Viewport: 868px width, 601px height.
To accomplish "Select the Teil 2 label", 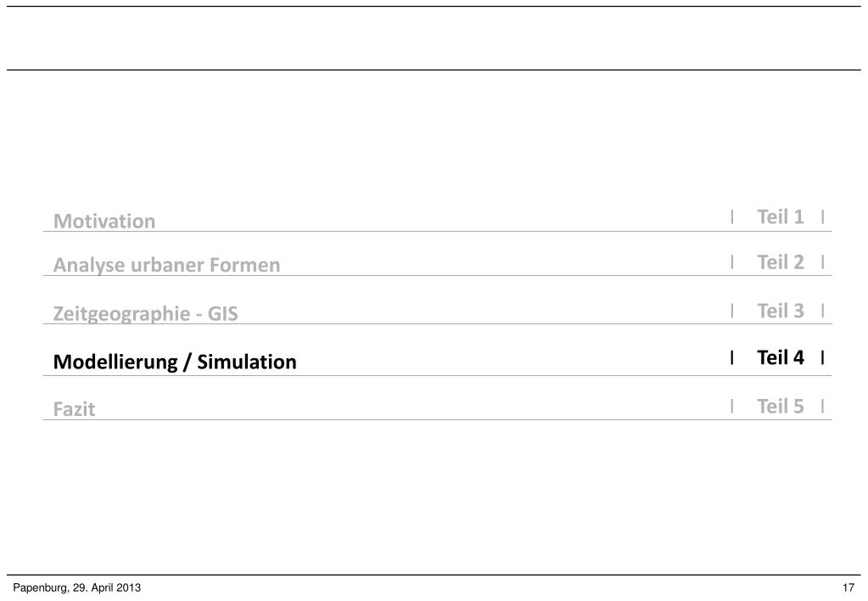I will coord(781,262).
